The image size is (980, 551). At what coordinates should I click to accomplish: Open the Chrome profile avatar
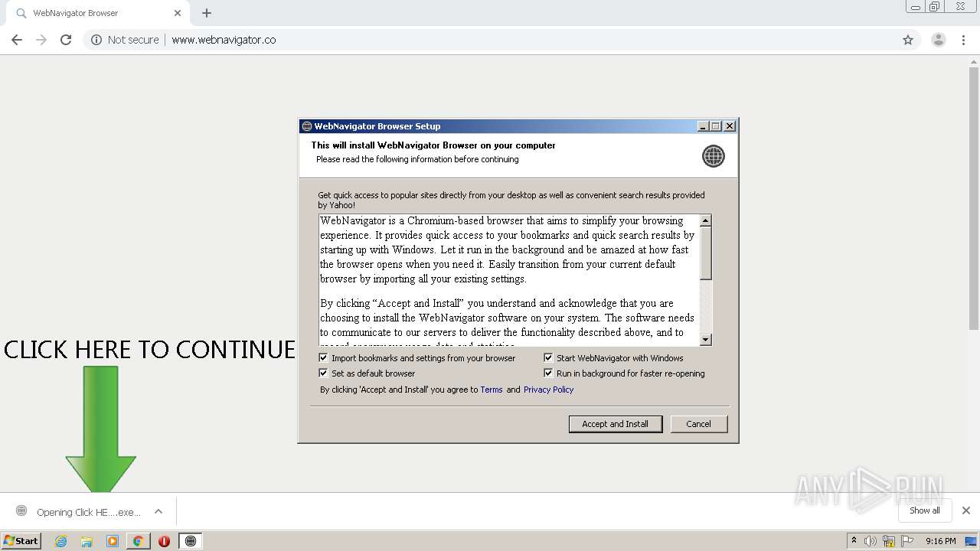coord(939,40)
